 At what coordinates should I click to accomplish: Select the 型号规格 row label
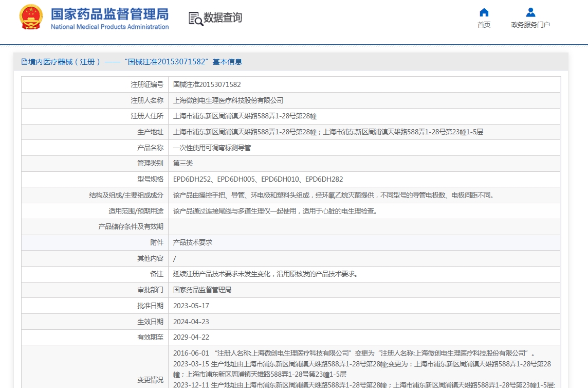[x=151, y=179]
